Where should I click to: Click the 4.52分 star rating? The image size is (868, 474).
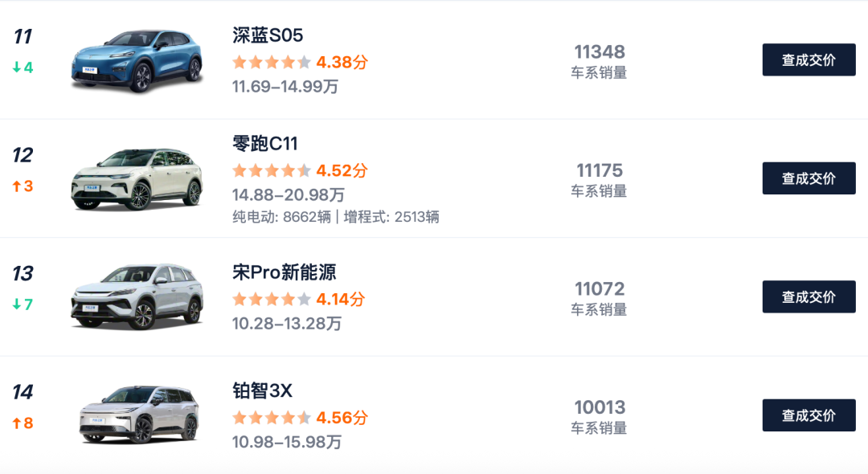(299, 170)
